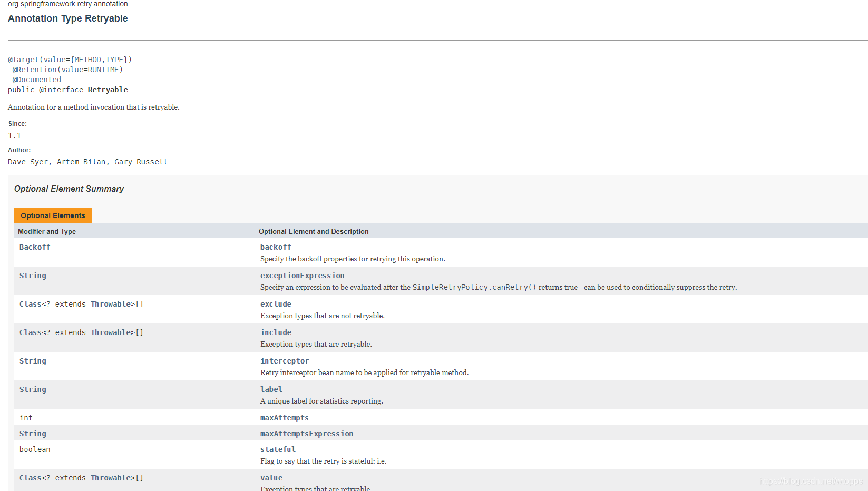Click 'A unique label for statistics reporting.' text

321,401
